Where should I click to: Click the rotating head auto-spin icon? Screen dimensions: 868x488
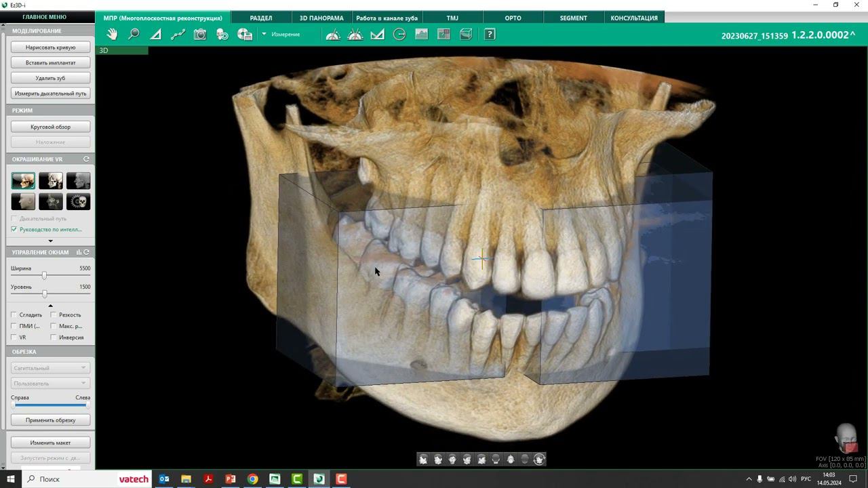(x=539, y=460)
